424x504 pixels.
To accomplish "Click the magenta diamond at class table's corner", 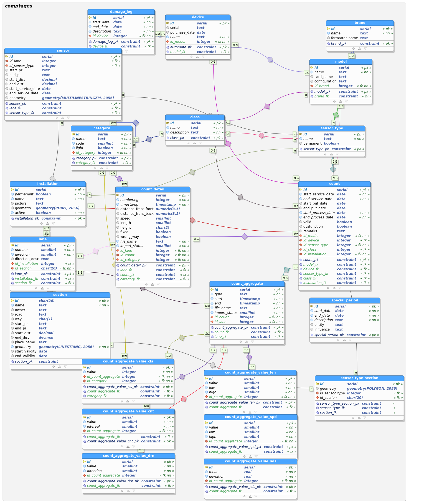I will point(228,143).
